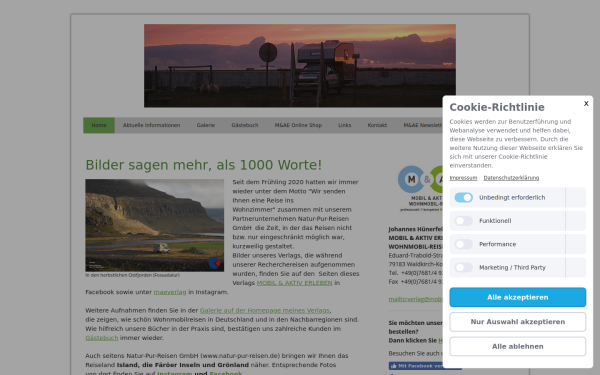Click the M&A logo in the sidebar

(420, 188)
